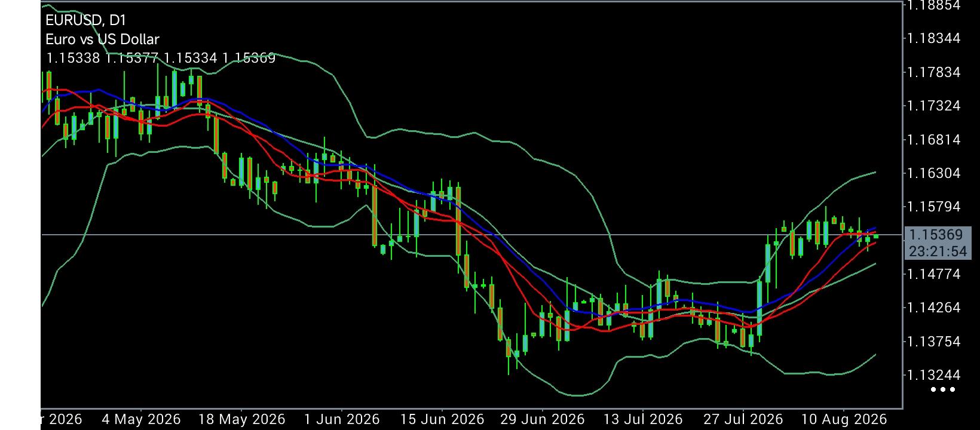The height and width of the screenshot is (430, 980).
Task: Click the 1.15794 price axis label
Action: [x=933, y=207]
